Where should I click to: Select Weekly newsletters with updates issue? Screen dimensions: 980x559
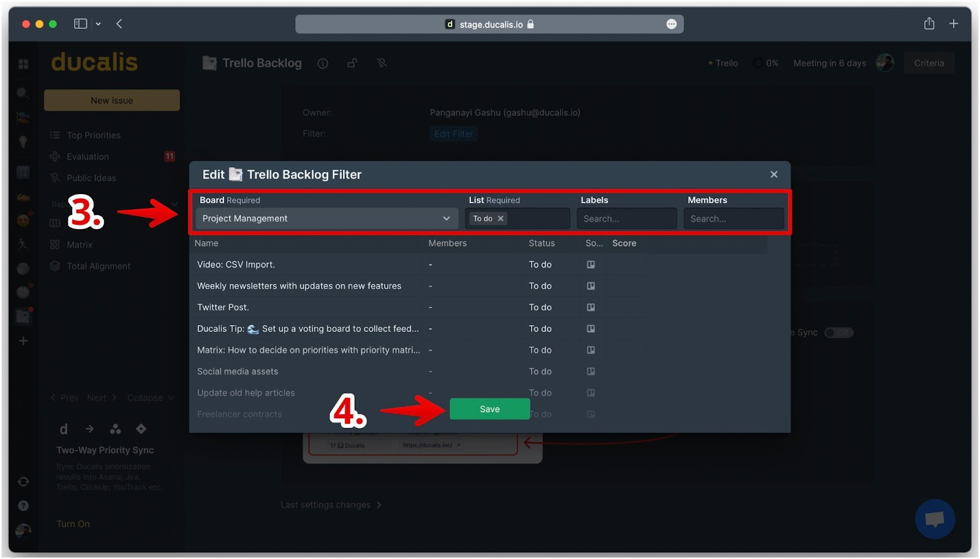(299, 286)
